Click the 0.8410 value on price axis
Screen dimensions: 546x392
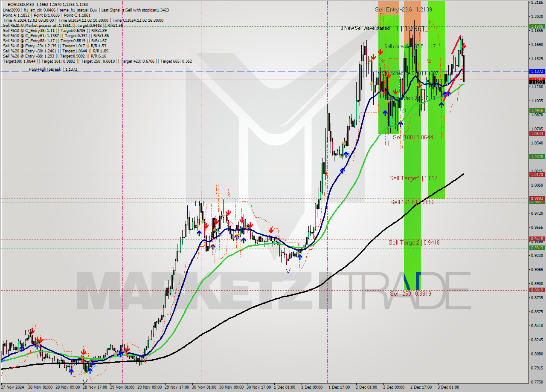pyautogui.click(x=537, y=326)
